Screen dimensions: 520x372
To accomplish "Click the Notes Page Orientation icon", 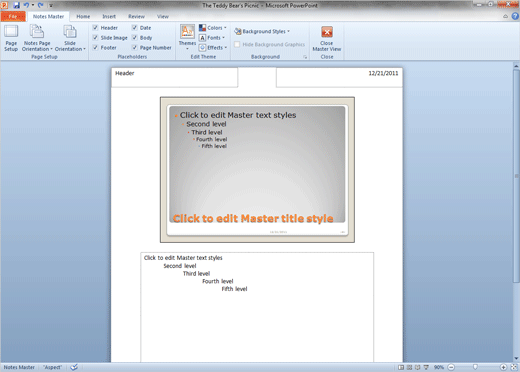I will (x=37, y=32).
